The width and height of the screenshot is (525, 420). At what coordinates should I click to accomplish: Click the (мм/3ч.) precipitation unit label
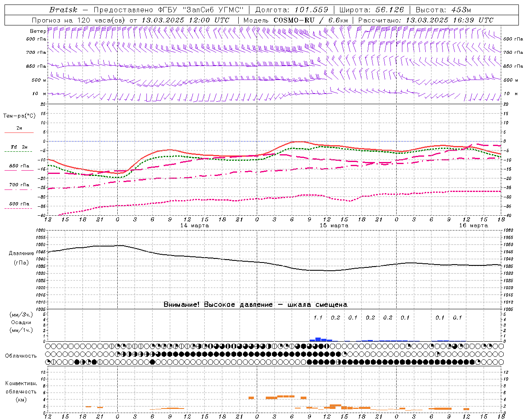pyautogui.click(x=21, y=315)
